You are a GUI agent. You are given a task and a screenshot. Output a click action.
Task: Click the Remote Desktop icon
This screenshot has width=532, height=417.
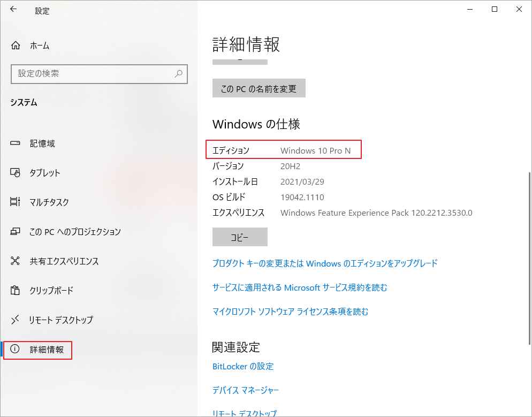click(x=17, y=320)
